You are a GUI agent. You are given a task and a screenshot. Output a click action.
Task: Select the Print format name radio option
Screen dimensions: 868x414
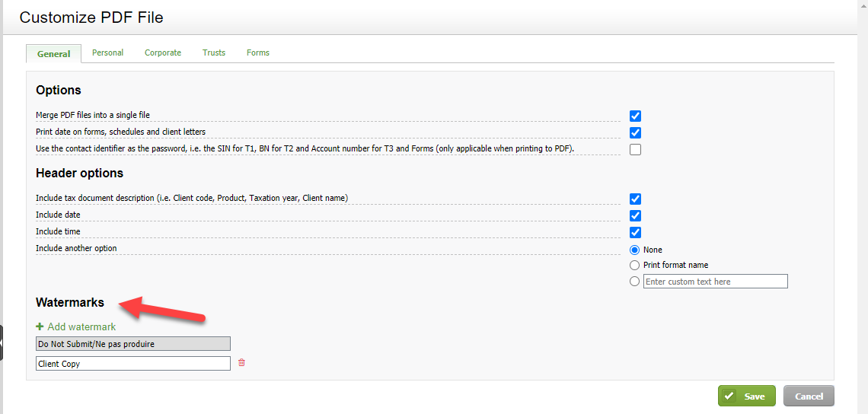[635, 265]
